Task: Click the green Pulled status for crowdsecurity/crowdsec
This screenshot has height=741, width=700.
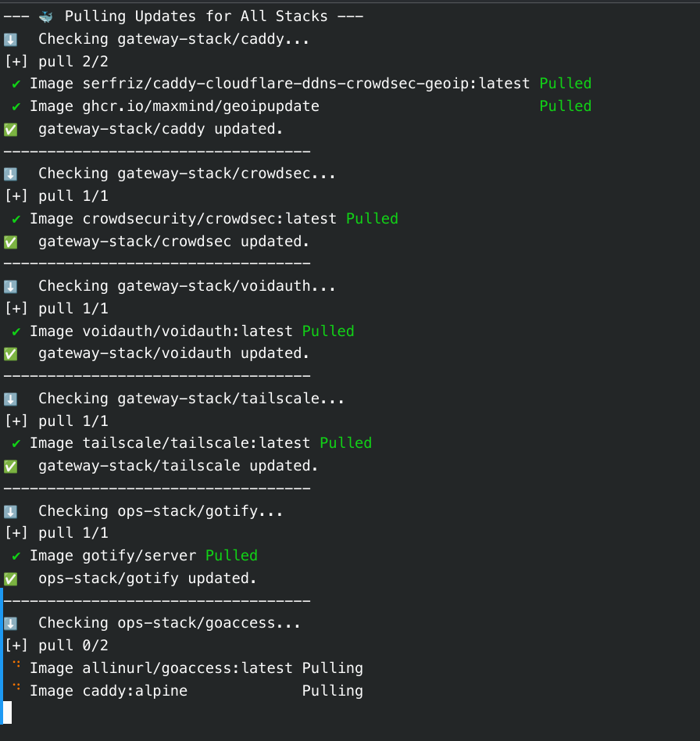Action: point(372,219)
